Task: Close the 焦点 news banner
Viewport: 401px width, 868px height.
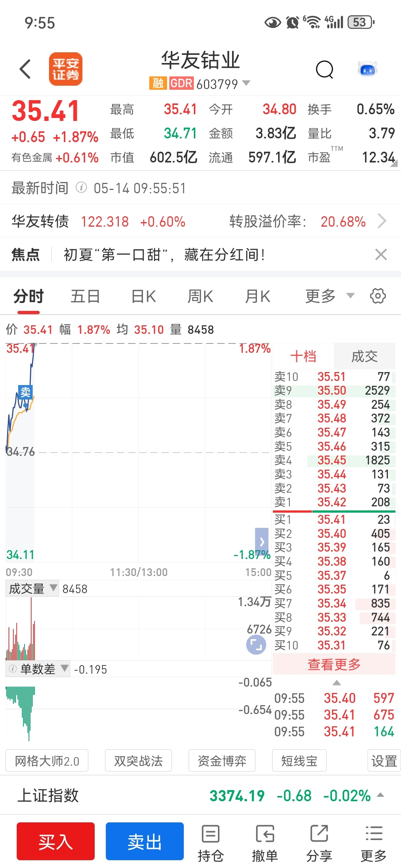Action: tap(381, 254)
